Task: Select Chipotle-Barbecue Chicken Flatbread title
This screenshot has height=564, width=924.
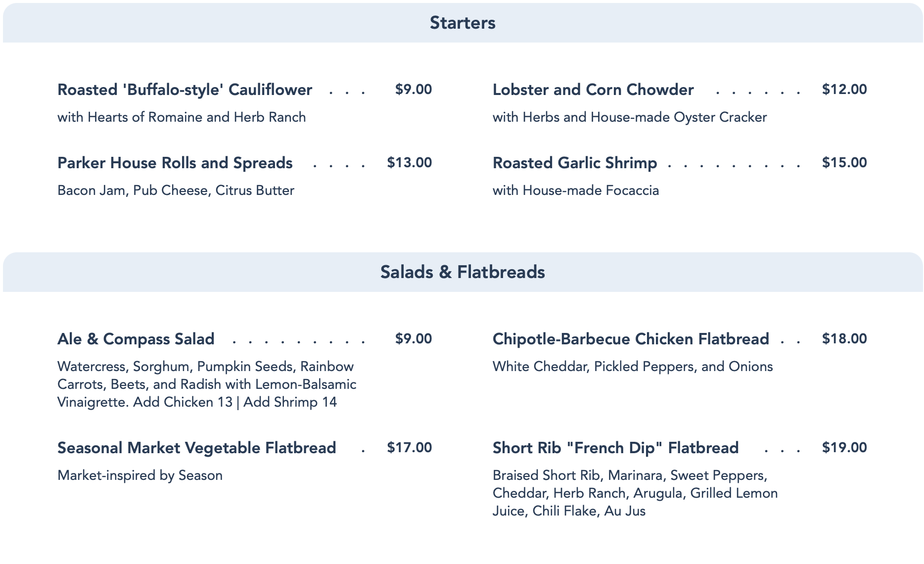Action: click(630, 339)
